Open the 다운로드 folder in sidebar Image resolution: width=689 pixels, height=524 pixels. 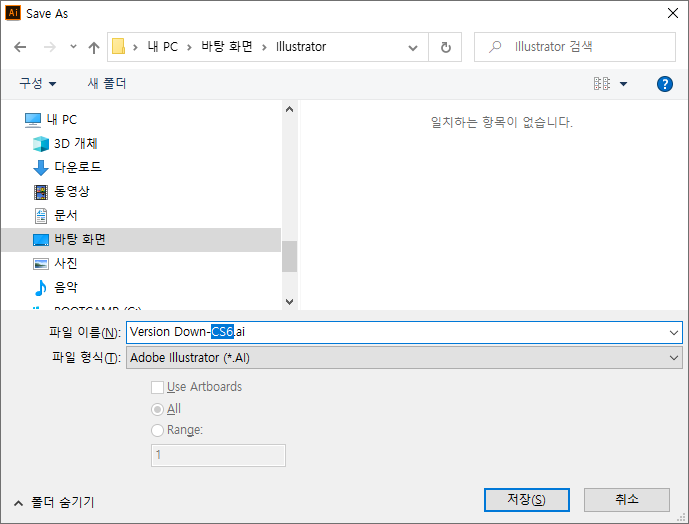[77, 167]
